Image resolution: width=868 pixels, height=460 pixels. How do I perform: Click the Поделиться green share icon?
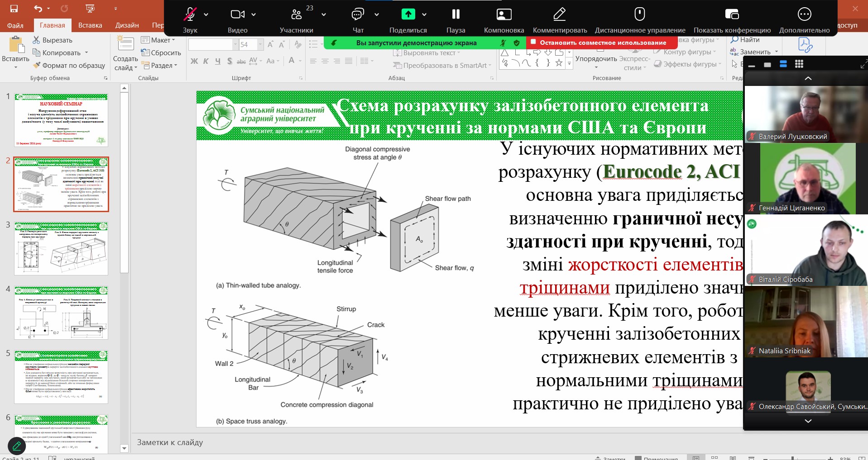(408, 15)
